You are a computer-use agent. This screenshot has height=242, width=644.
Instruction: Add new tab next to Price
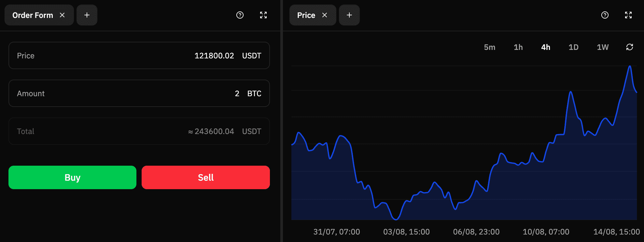click(349, 15)
